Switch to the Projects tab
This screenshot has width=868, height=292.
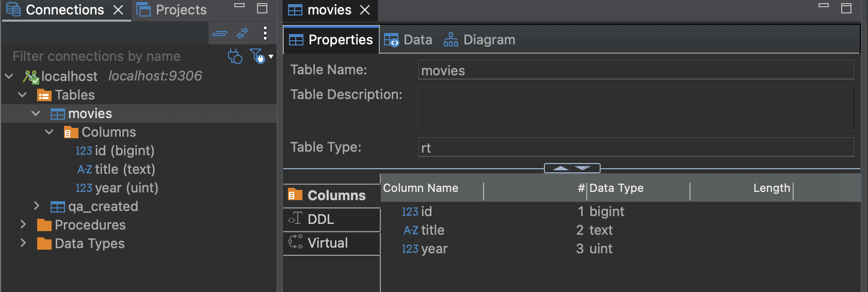(x=171, y=10)
